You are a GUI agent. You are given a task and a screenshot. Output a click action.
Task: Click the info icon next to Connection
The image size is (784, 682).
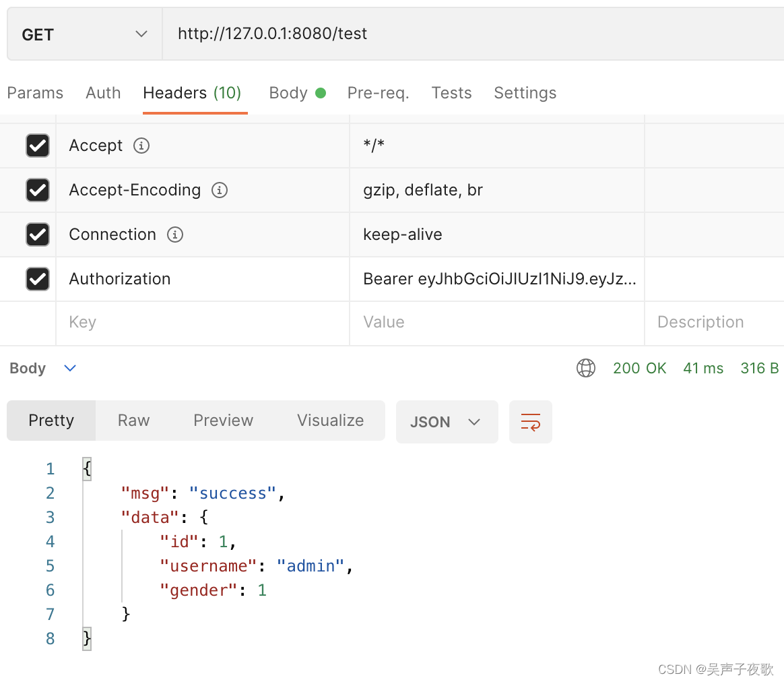click(175, 235)
